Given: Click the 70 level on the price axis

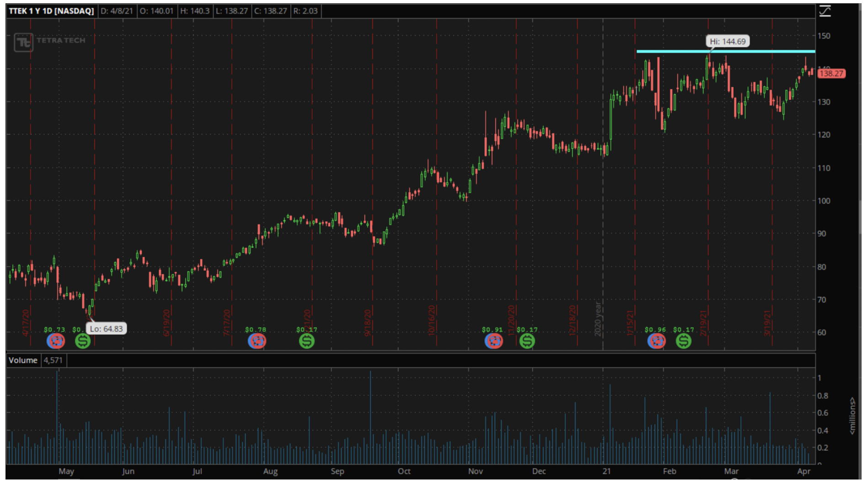Looking at the screenshot, I should click(822, 300).
